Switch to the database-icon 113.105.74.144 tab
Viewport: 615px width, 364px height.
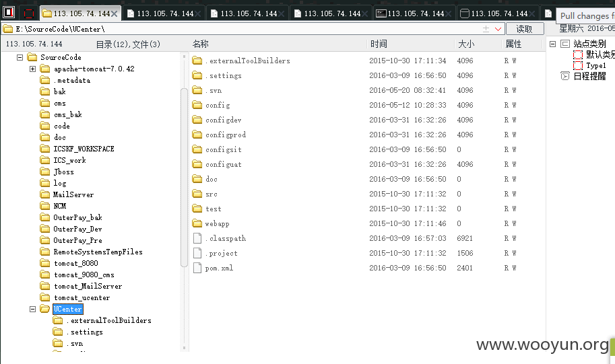click(498, 13)
